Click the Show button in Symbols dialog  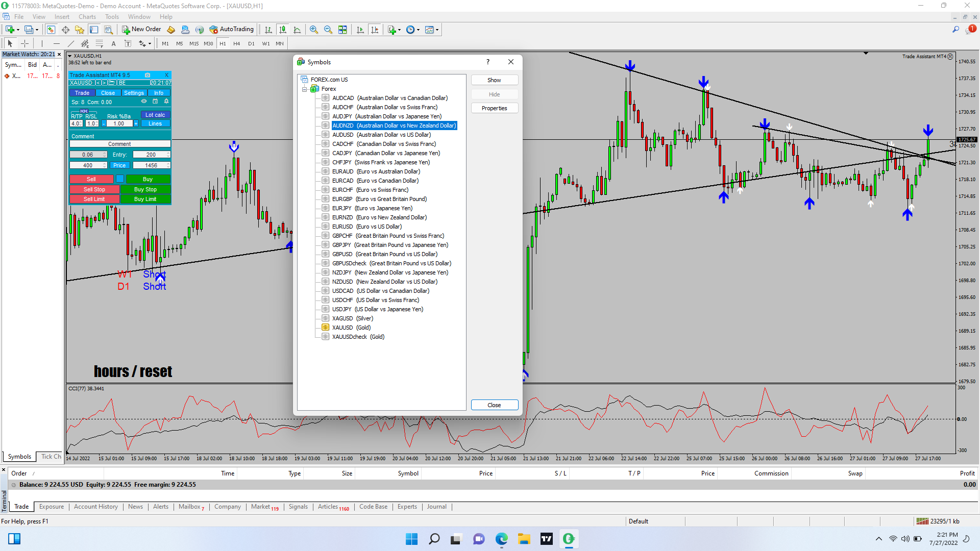[494, 80]
